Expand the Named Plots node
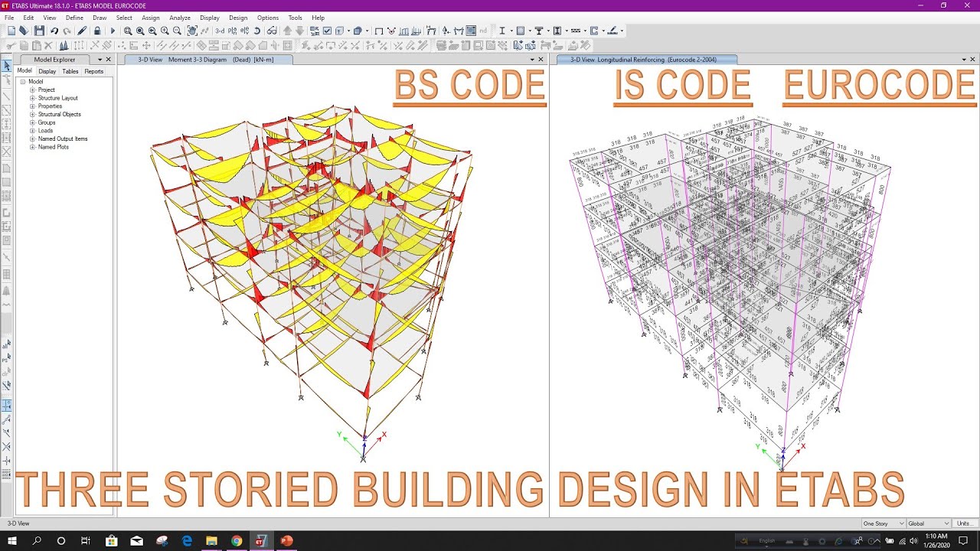 click(33, 147)
